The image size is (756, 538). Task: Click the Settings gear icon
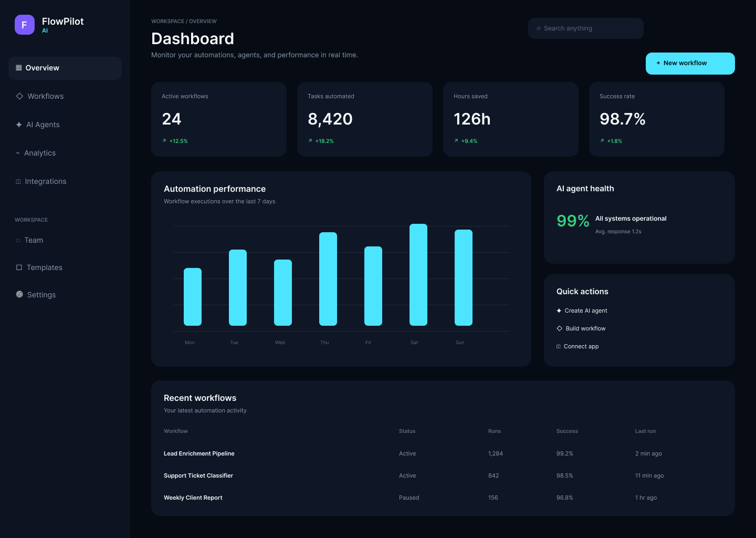point(19,295)
